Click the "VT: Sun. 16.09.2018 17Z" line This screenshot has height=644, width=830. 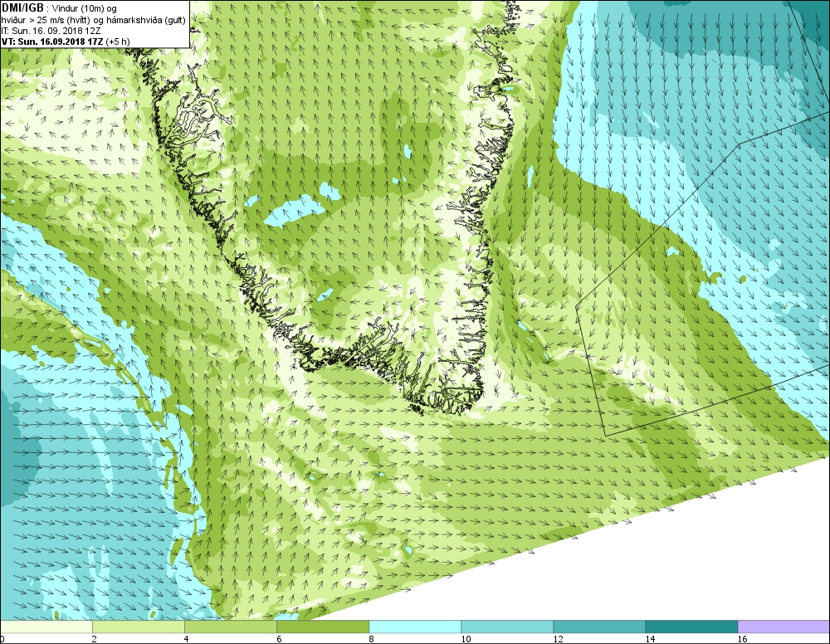tap(52, 41)
